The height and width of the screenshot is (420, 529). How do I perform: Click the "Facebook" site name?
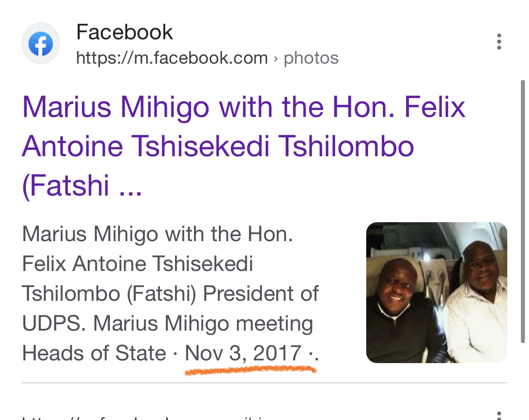tap(124, 33)
